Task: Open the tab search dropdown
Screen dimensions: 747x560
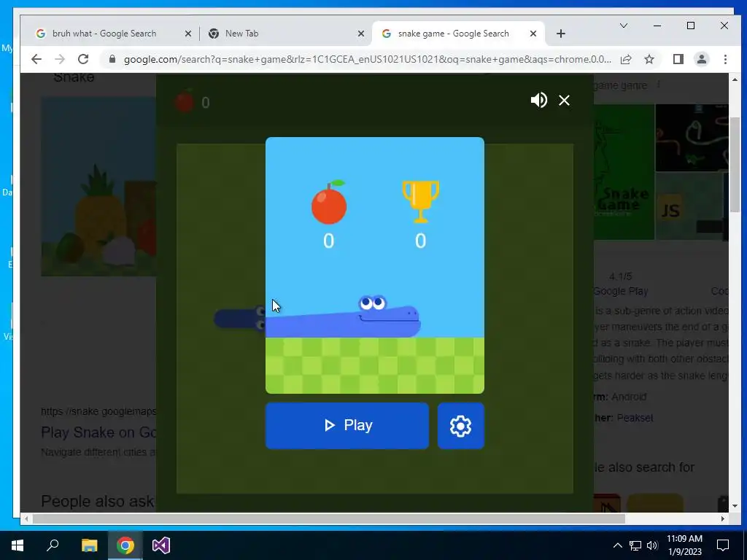Action: [624, 26]
